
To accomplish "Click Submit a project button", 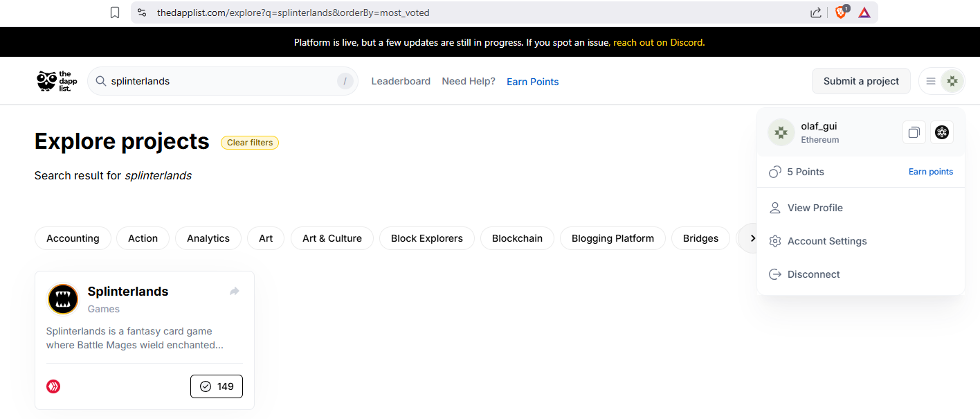I will click(x=861, y=81).
